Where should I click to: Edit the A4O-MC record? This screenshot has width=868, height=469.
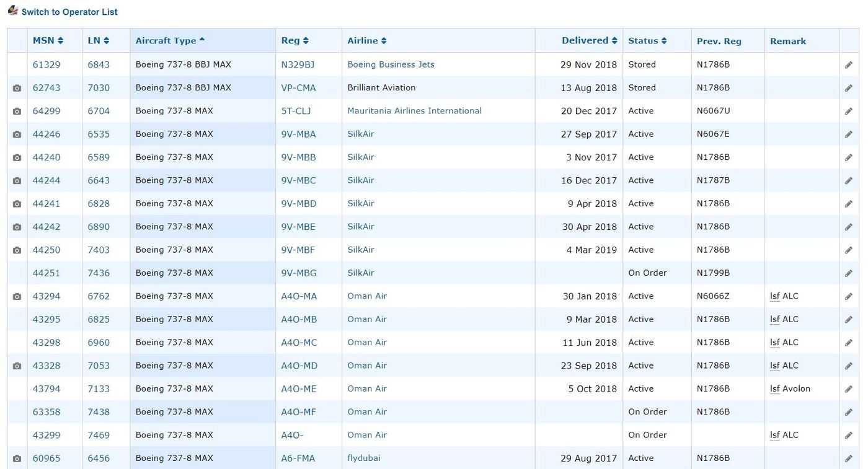[x=849, y=343]
